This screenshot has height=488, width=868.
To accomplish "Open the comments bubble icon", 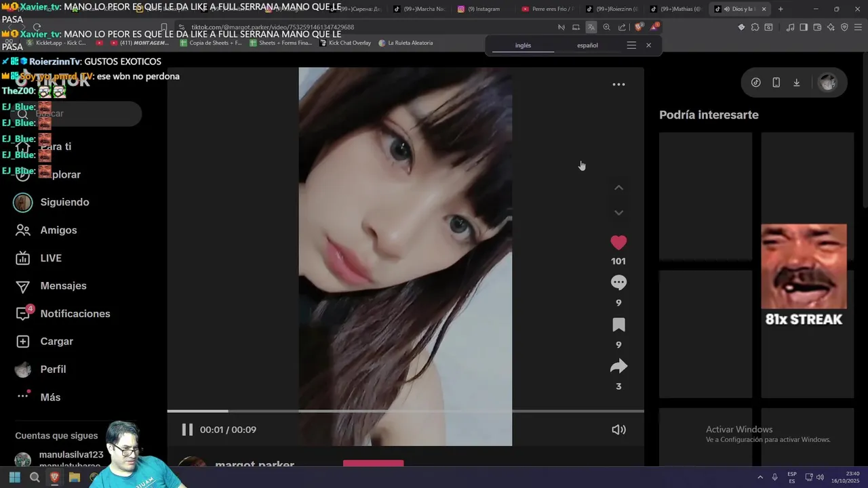I will [x=618, y=283].
